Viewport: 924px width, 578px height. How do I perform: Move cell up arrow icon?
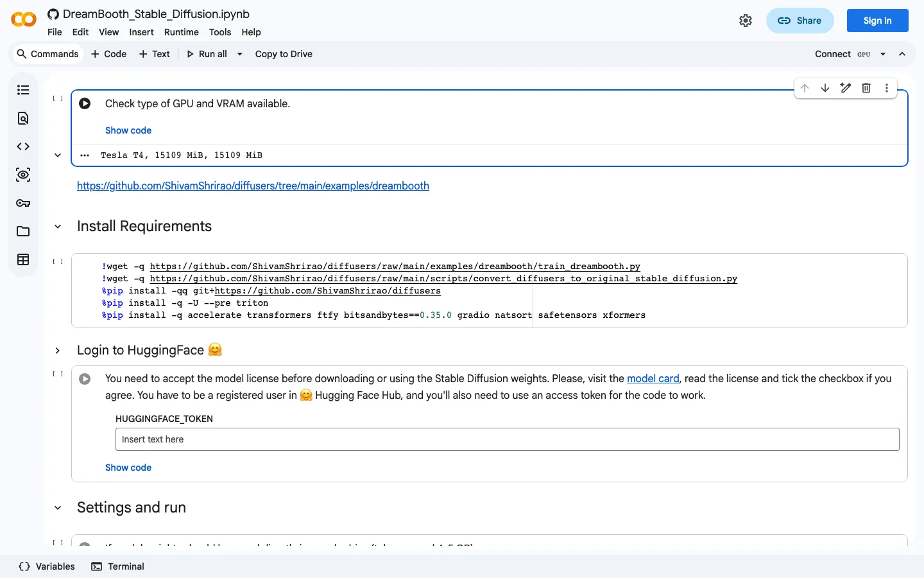pos(805,88)
